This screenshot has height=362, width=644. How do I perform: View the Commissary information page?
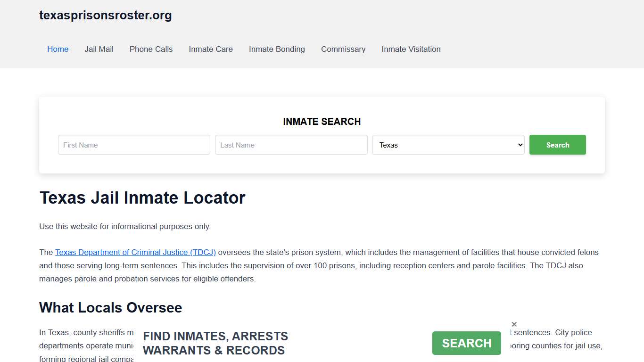pos(343,49)
